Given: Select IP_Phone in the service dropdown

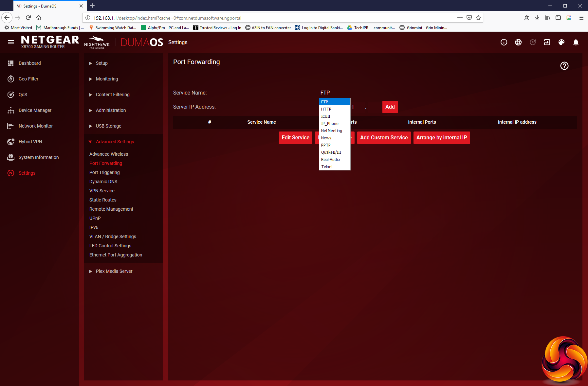Looking at the screenshot, I should coord(335,123).
